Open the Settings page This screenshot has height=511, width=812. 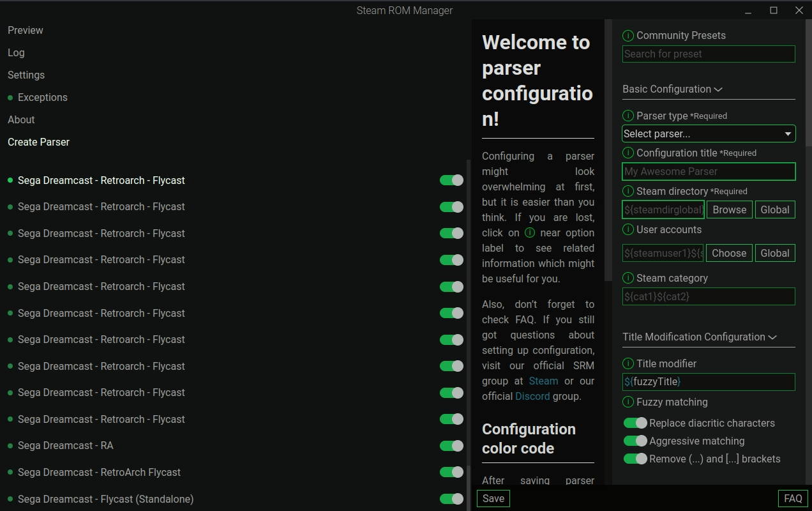[26, 75]
